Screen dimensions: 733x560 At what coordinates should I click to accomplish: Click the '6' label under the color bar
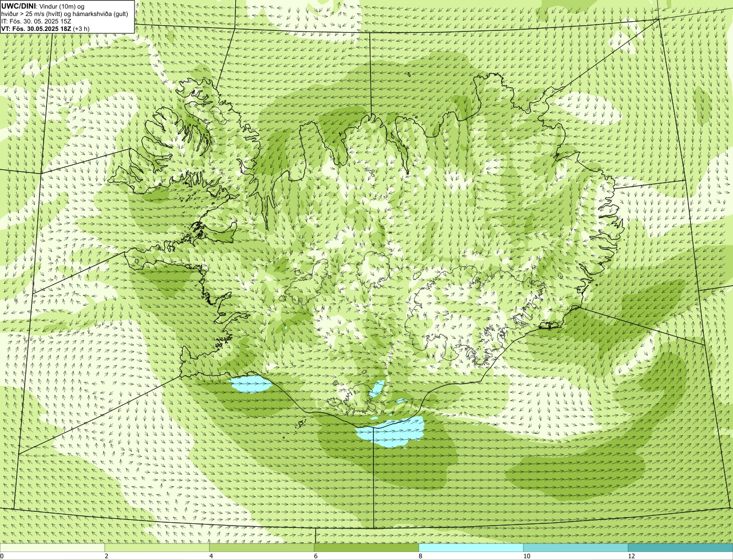(316, 556)
